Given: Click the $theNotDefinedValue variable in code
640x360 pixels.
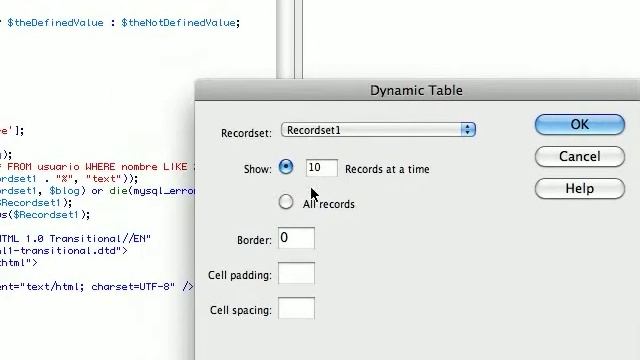Looking at the screenshot, I should [178, 23].
